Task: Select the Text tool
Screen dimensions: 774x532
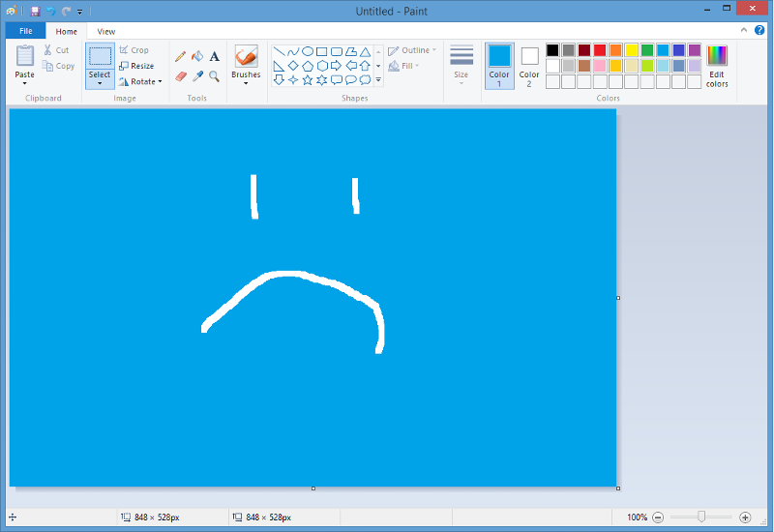Action: (x=214, y=56)
